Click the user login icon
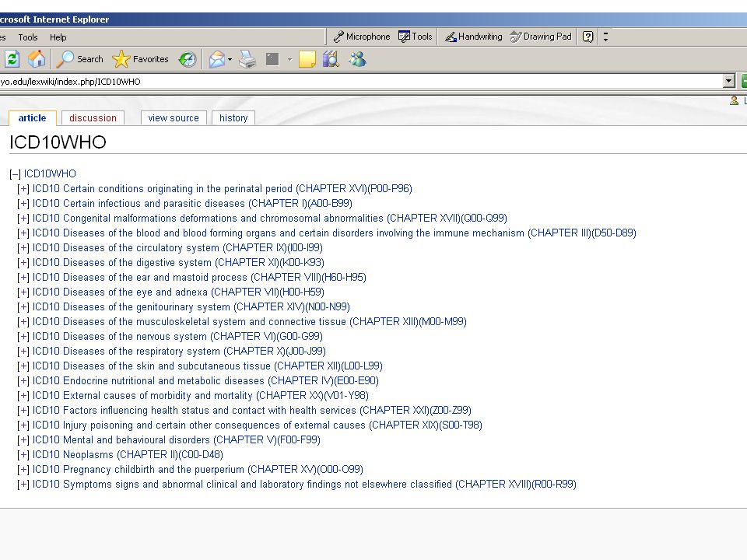The width and height of the screenshot is (747, 560). (734, 100)
